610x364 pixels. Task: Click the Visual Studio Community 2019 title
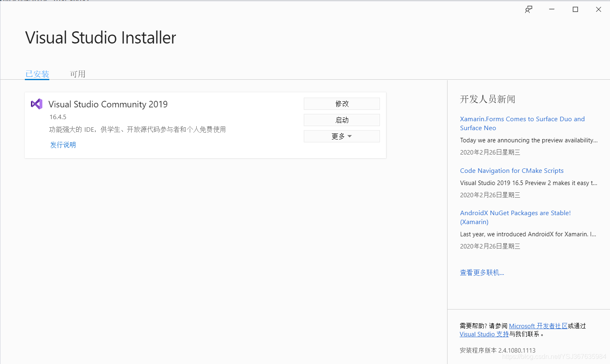pos(108,104)
